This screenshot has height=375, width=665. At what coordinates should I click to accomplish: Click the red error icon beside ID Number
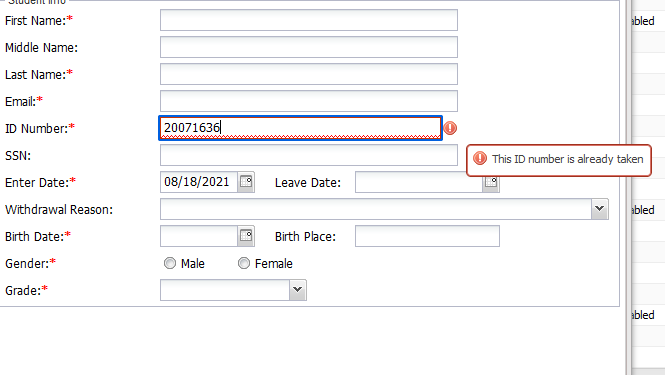pyautogui.click(x=450, y=128)
